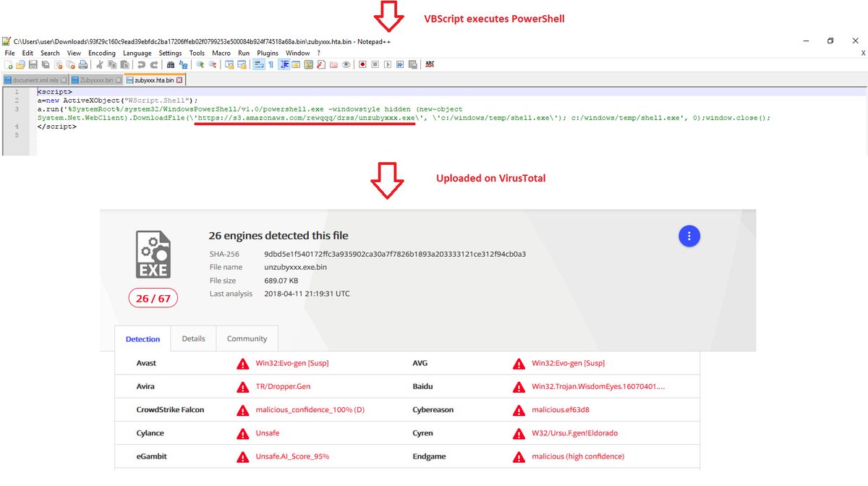Save the recorded macro icon
This screenshot has width=868, height=486.
pos(412,64)
